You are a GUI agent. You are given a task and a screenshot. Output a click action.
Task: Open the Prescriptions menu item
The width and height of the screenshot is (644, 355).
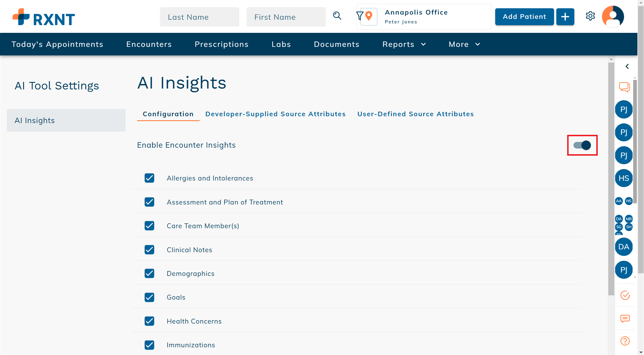[x=221, y=44]
